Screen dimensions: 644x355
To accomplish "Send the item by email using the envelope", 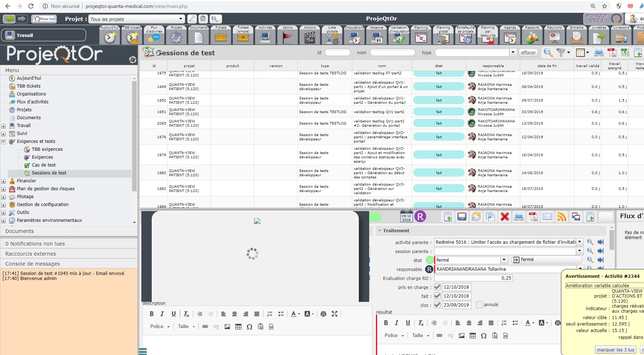I will coord(547,217).
